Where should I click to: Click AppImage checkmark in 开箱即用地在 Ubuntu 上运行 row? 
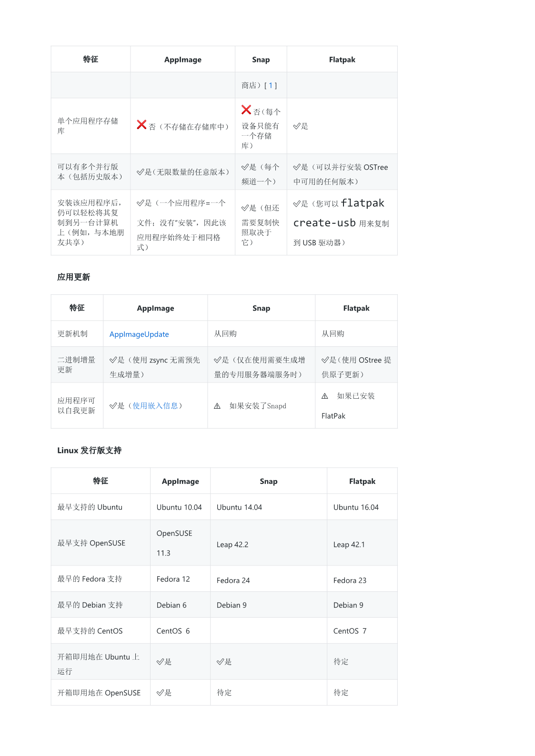[x=160, y=662]
